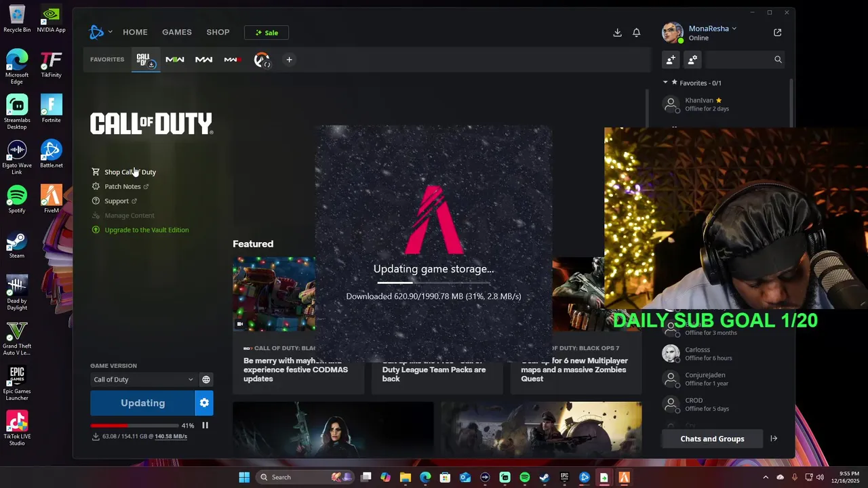Viewport: 868px width, 488px height.
Task: Open the Battle.net logo menu
Action: (x=96, y=32)
